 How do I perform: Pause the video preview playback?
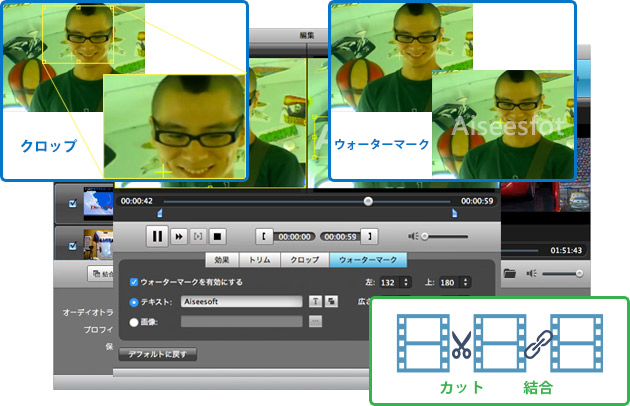(157, 237)
